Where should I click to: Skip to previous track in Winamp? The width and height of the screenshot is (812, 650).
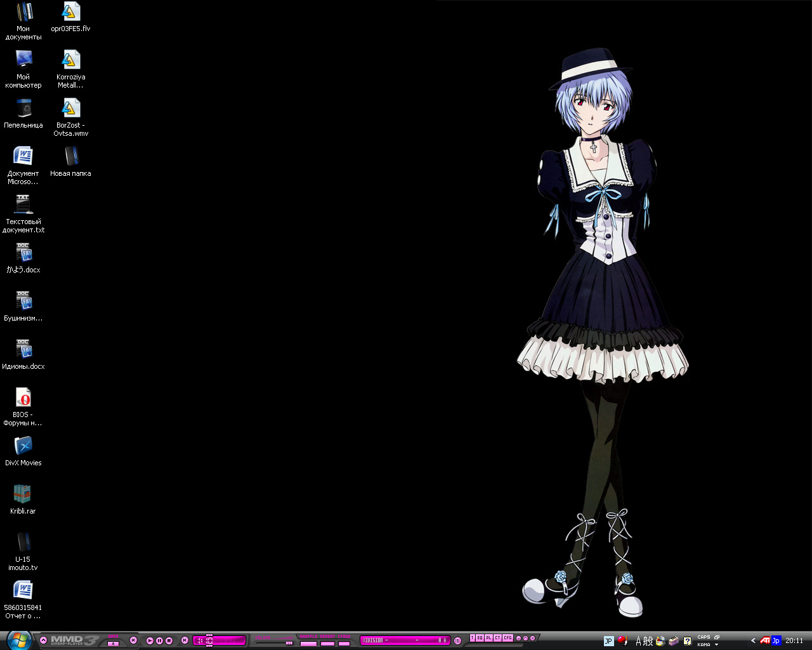(x=133, y=640)
